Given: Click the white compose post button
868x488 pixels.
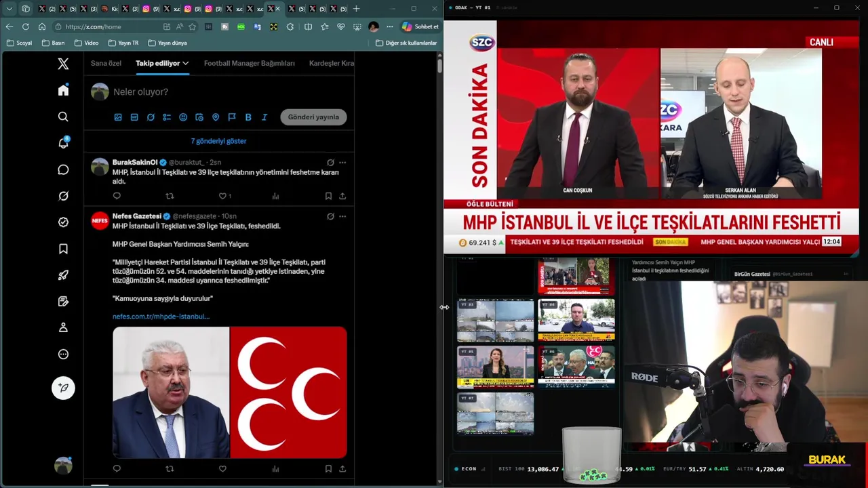Looking at the screenshot, I should tap(63, 388).
